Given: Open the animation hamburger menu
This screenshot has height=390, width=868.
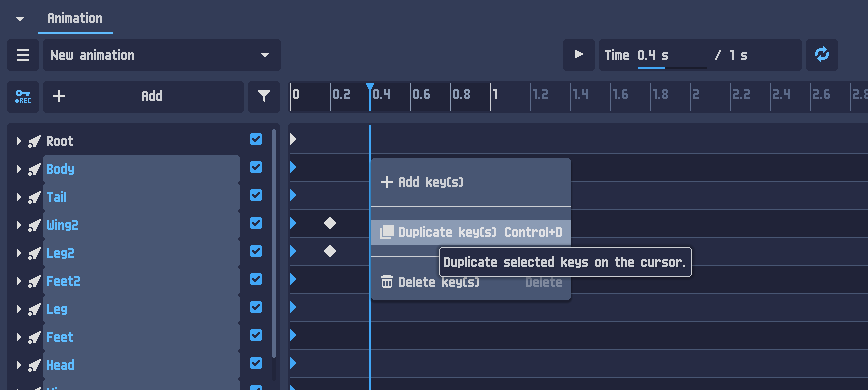Looking at the screenshot, I should 23,55.
